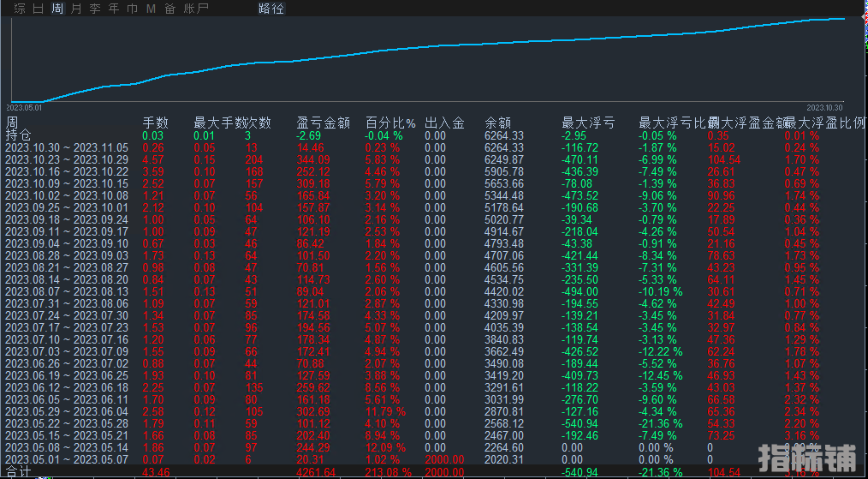The height and width of the screenshot is (479, 868).
Task: Select row 2023.08.28 ~ 2023.09.03
Action: point(67,255)
